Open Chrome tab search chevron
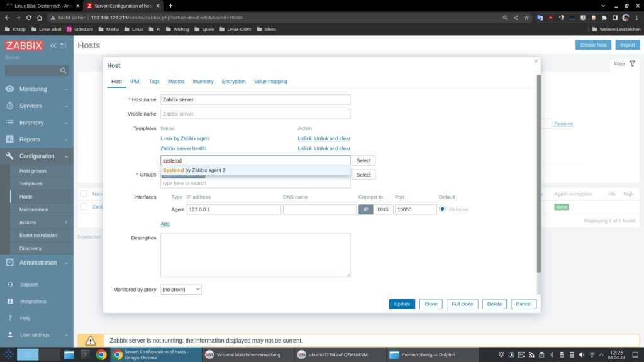The image size is (644, 362). [x=603, y=6]
